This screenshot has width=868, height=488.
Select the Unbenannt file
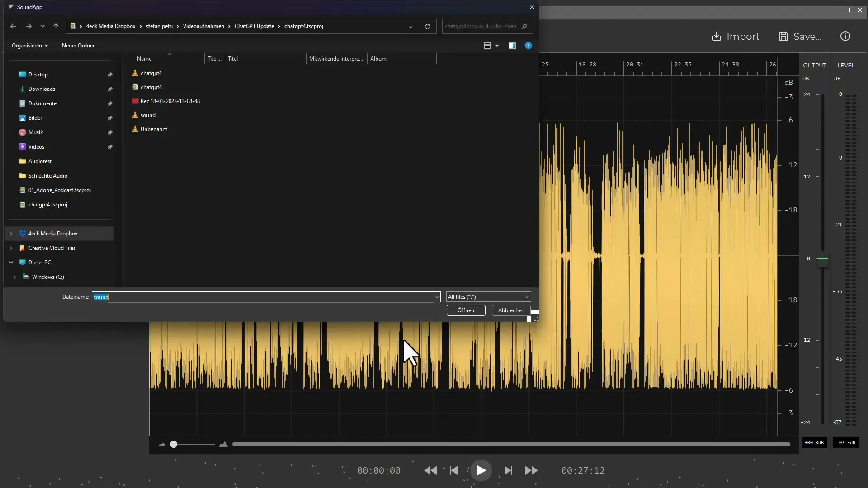[150, 129]
